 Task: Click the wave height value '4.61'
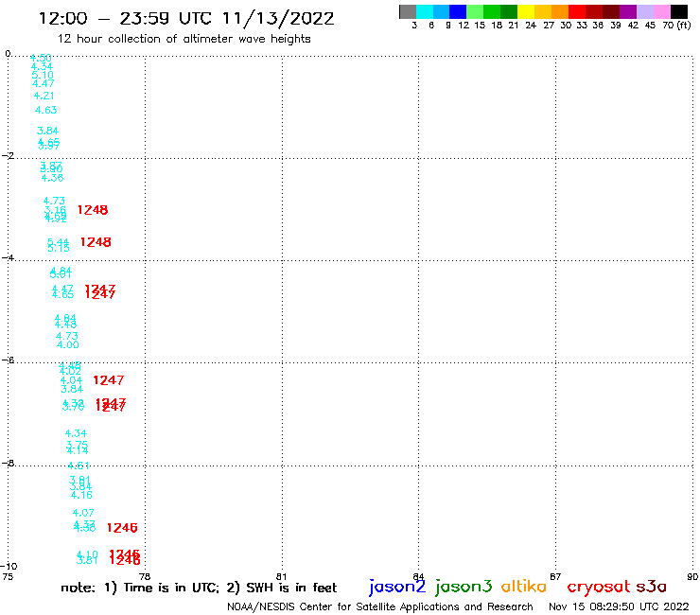click(x=79, y=466)
